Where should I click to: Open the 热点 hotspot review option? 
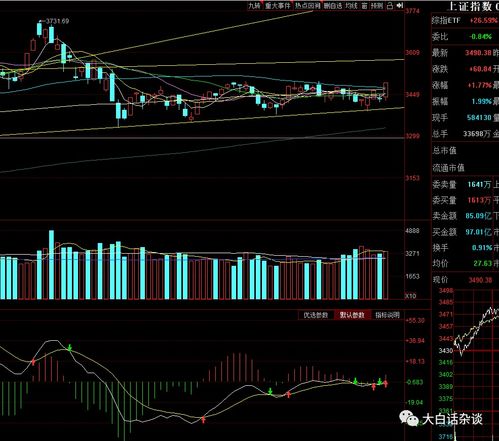[x=307, y=6]
